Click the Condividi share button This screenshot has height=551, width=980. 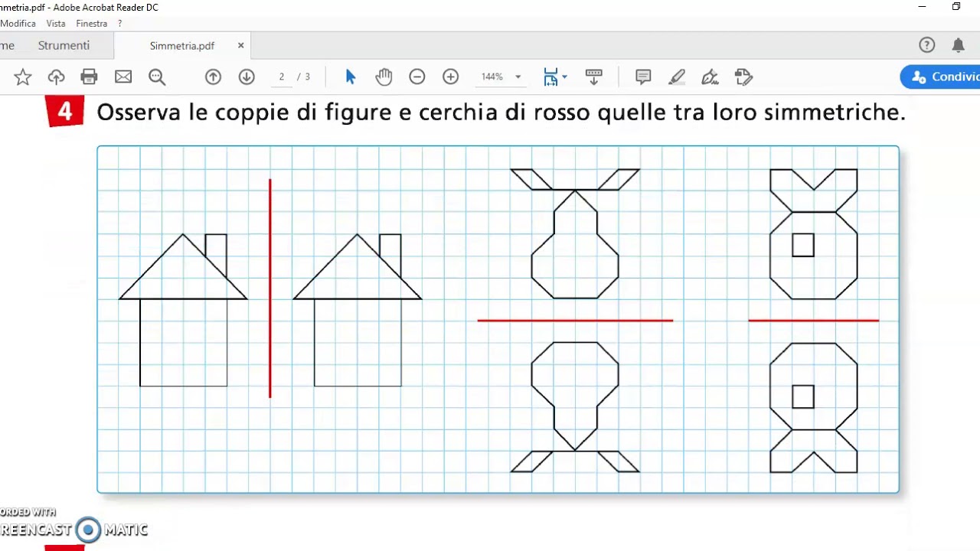coord(942,77)
